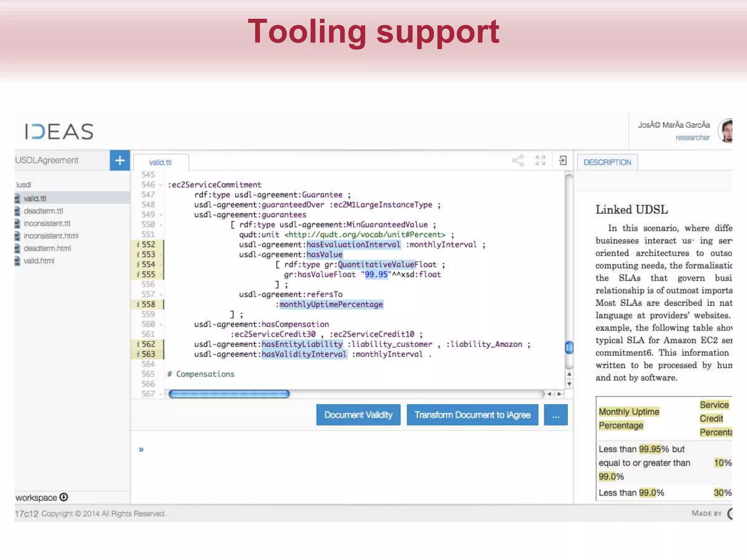Click the workspace label at sidebar bottom

pyautogui.click(x=36, y=498)
